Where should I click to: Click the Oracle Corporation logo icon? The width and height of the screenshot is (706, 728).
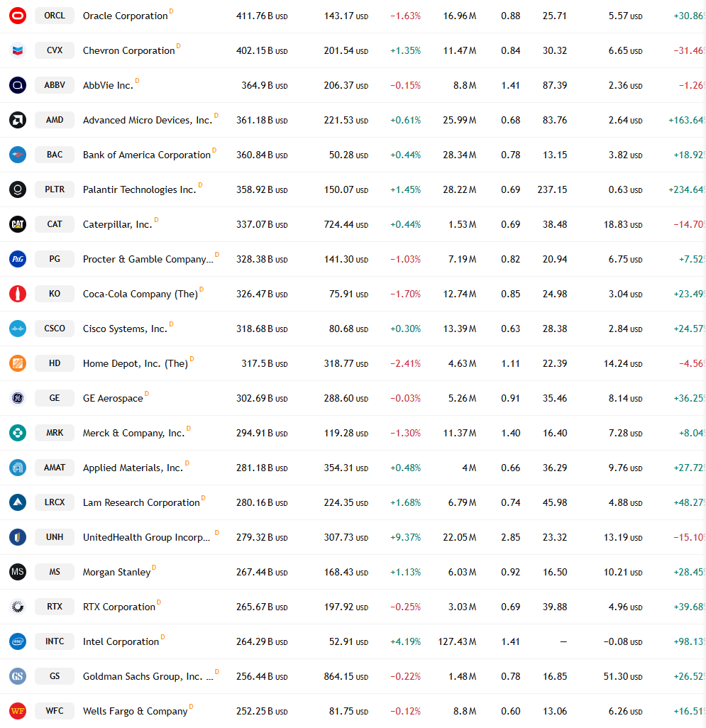[x=18, y=16]
